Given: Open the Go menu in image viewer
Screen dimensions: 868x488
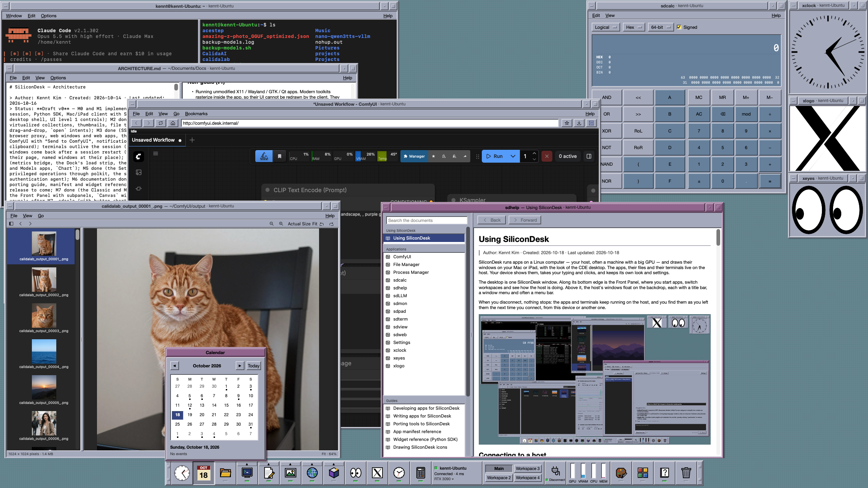Looking at the screenshot, I should 41,216.
